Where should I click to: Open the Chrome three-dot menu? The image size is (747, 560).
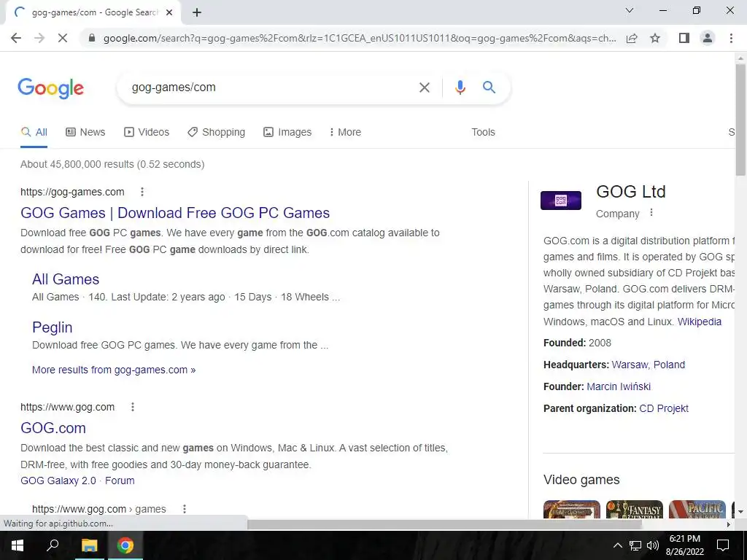pos(731,38)
